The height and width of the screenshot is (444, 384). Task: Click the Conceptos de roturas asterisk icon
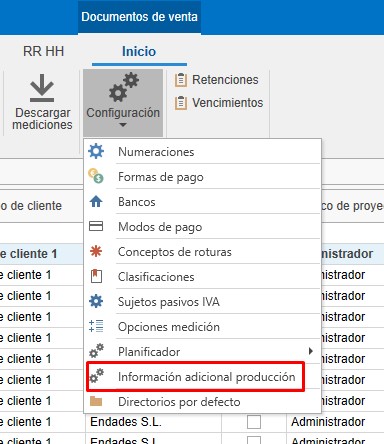[96, 251]
